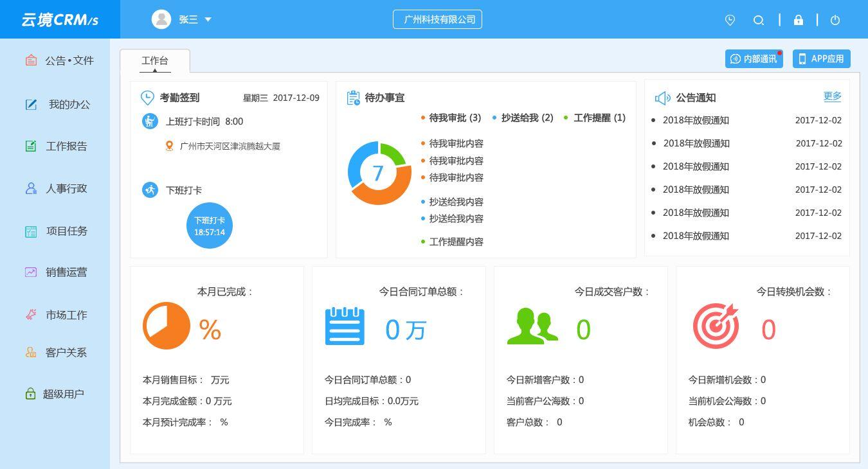
Task: Click the location pin icon in header
Action: (730, 20)
